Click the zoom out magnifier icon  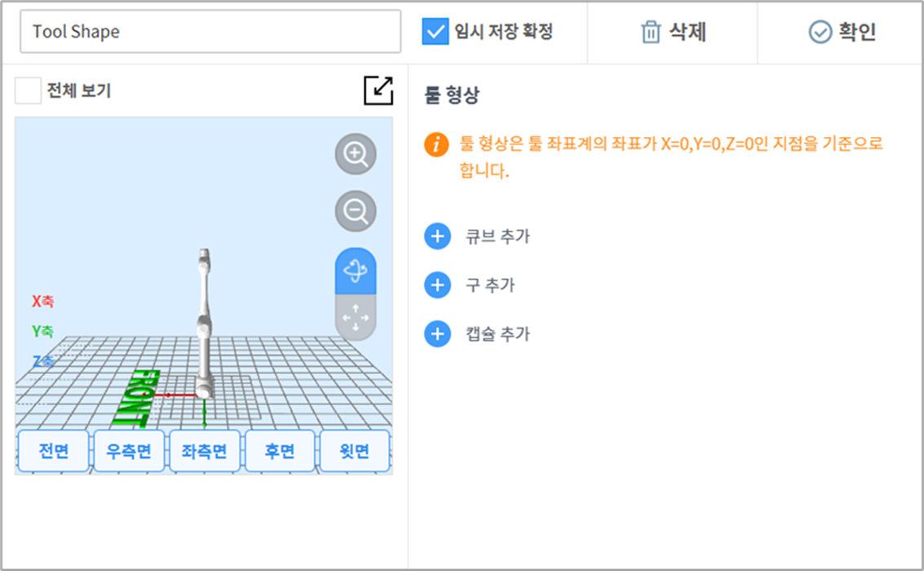pyautogui.click(x=353, y=210)
